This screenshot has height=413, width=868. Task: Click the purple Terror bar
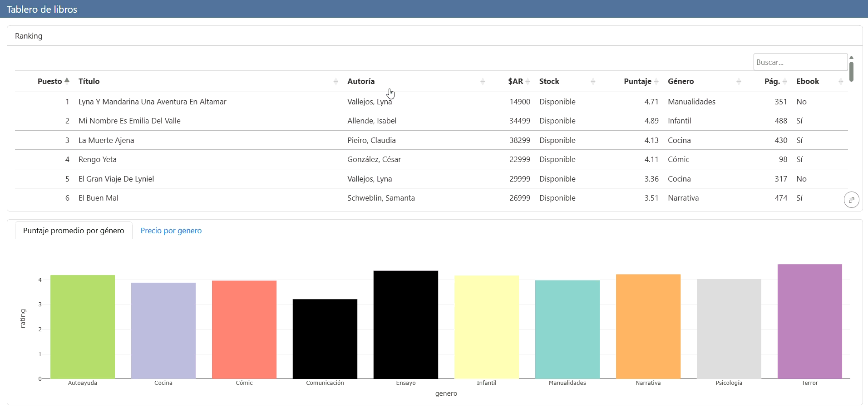(x=809, y=321)
